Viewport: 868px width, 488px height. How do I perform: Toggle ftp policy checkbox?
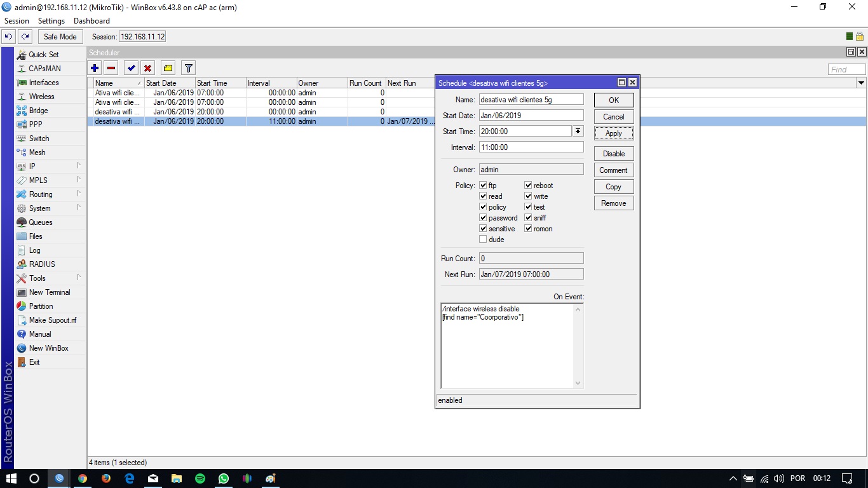pyautogui.click(x=483, y=186)
